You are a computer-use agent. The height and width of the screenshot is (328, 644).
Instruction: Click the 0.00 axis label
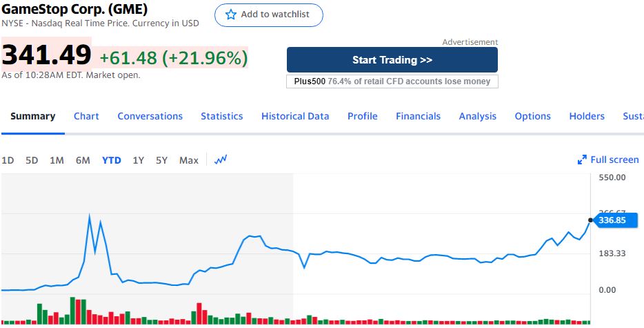tap(607, 290)
